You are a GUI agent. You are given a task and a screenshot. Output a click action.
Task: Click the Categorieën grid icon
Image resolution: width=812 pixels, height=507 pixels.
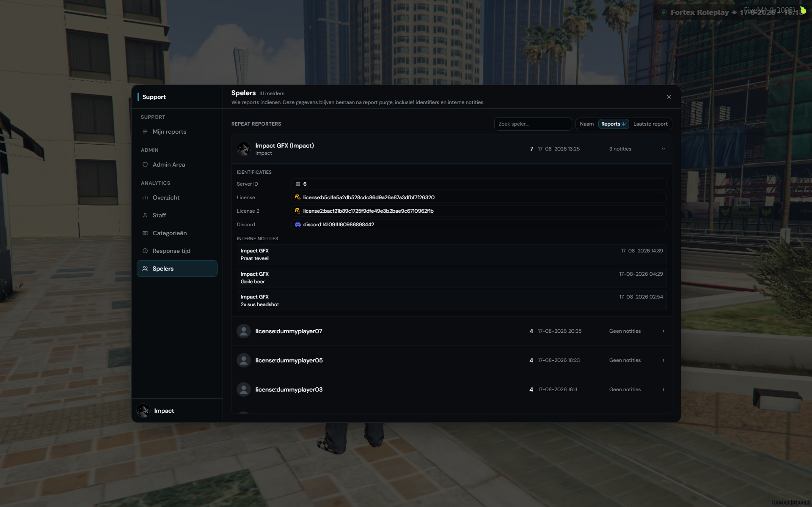point(145,233)
